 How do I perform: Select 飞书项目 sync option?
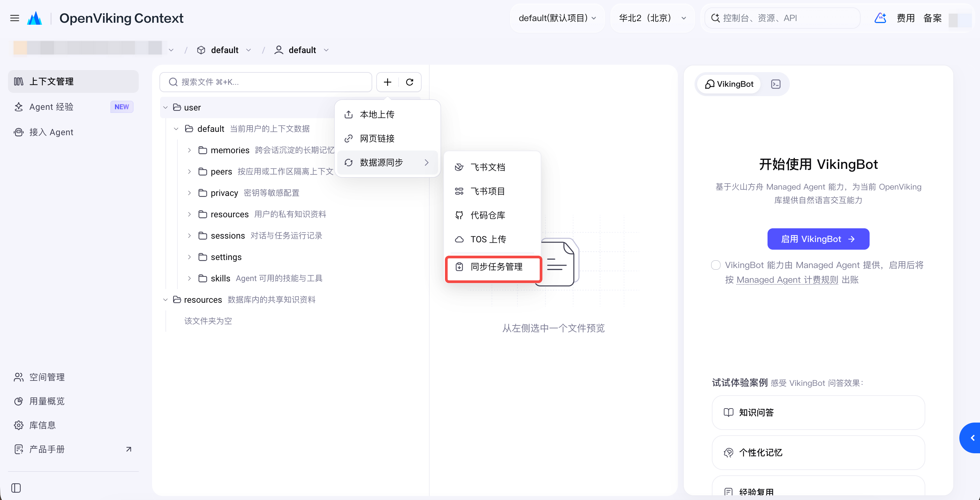(x=492, y=191)
